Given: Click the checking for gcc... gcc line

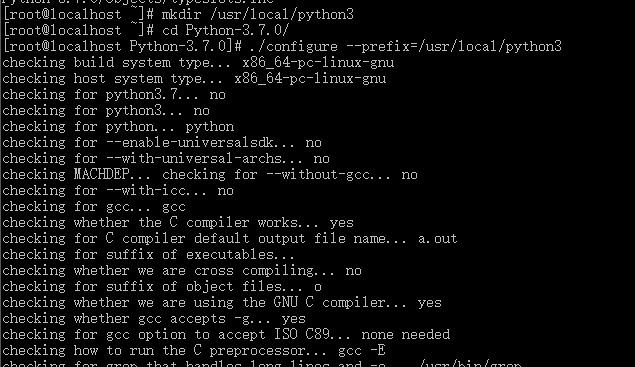Looking at the screenshot, I should click(x=94, y=207).
